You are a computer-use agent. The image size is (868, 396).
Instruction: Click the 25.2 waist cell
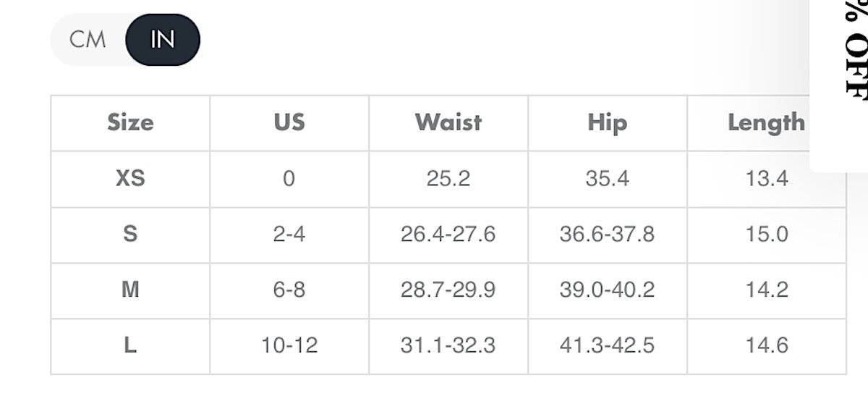click(448, 179)
